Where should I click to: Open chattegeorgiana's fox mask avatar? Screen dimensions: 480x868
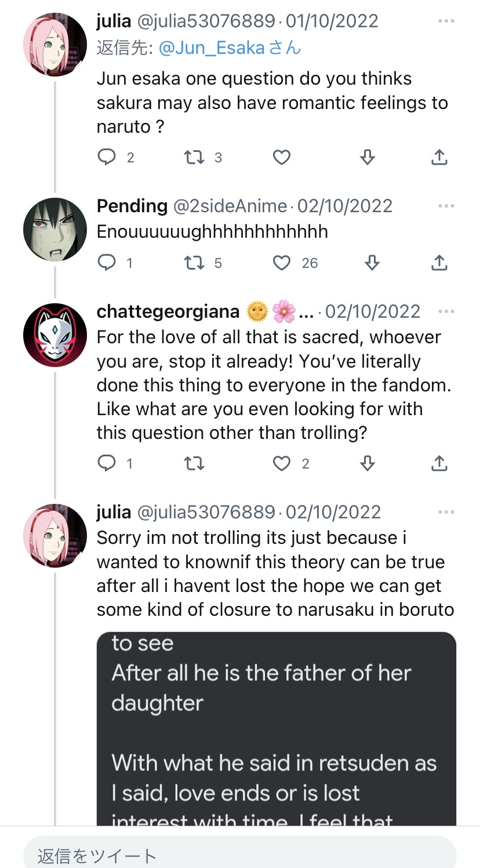(x=54, y=335)
